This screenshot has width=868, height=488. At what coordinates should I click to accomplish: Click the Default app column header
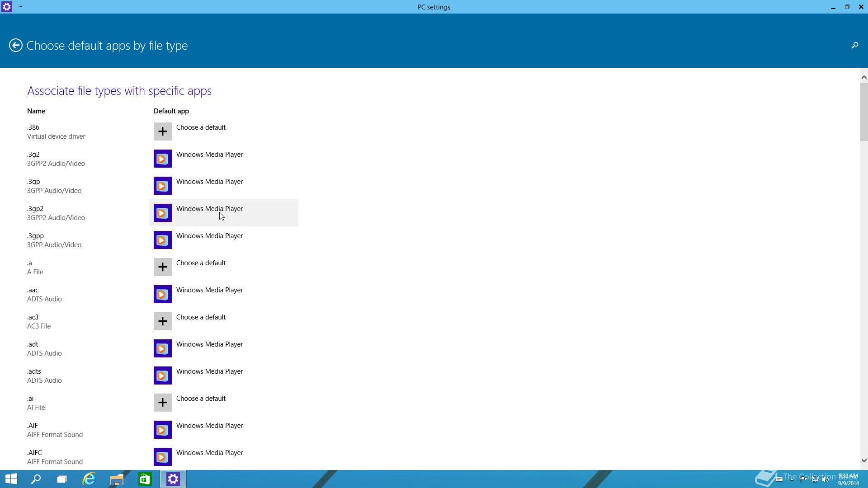pyautogui.click(x=171, y=111)
